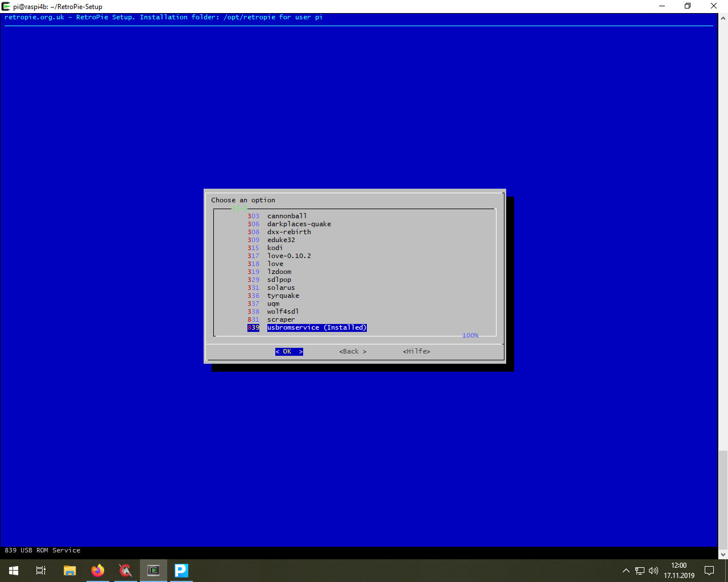
Task: Pick the eduke32 package row
Action: point(271,240)
